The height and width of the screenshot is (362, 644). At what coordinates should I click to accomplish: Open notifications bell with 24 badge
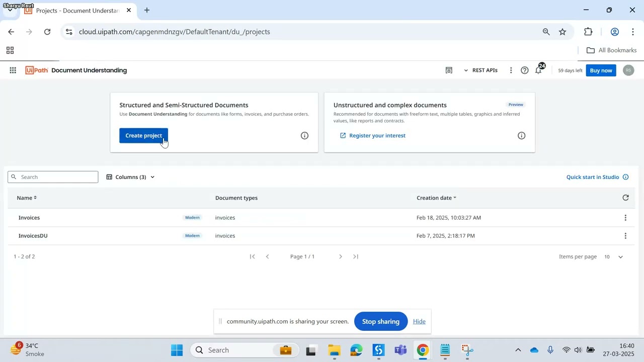pos(539,70)
